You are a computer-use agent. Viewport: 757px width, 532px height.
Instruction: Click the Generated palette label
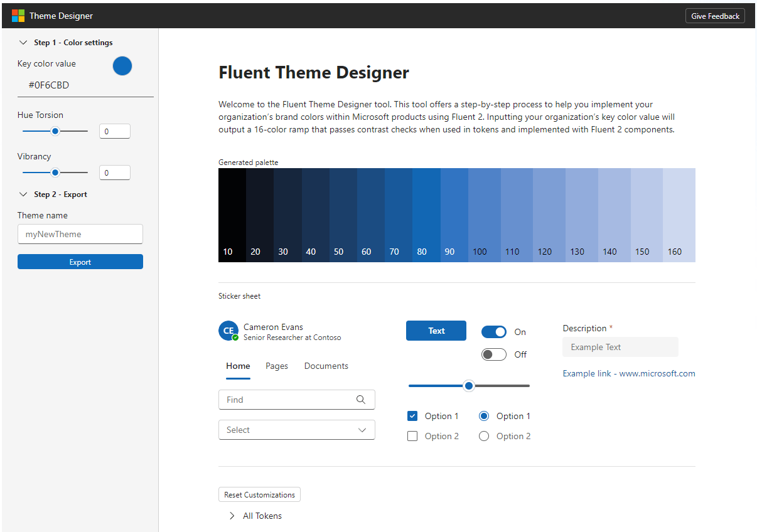pyautogui.click(x=248, y=162)
